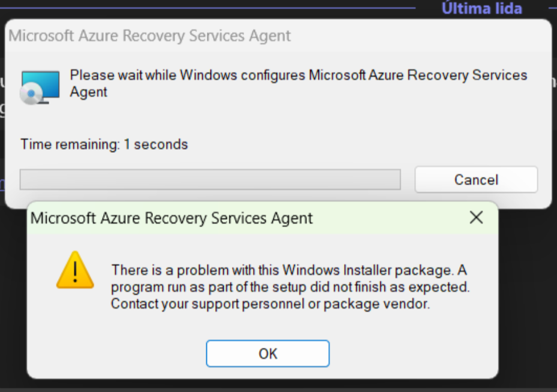Click the word "Agent" under Please wait message

[89, 92]
